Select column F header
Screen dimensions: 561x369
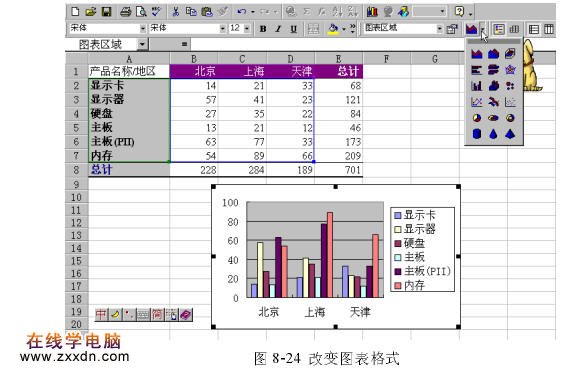point(387,59)
